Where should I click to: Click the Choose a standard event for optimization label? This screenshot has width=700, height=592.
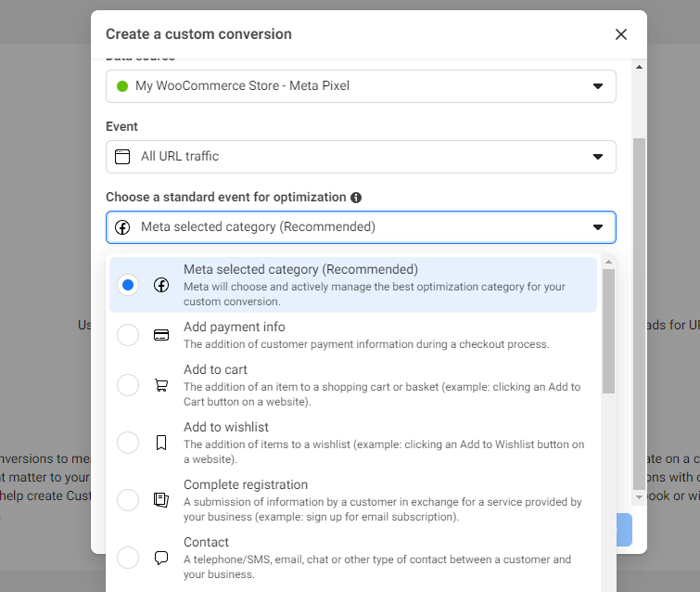[x=226, y=198]
